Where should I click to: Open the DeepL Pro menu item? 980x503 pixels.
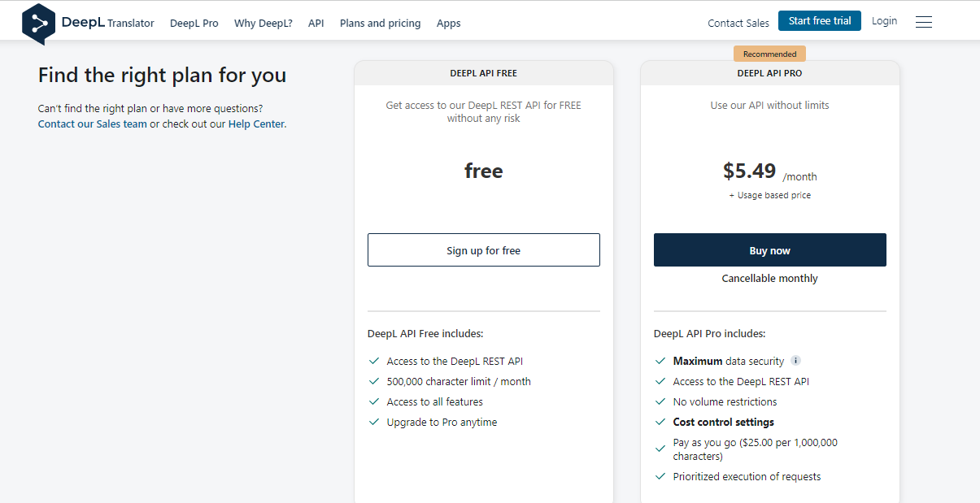point(194,23)
